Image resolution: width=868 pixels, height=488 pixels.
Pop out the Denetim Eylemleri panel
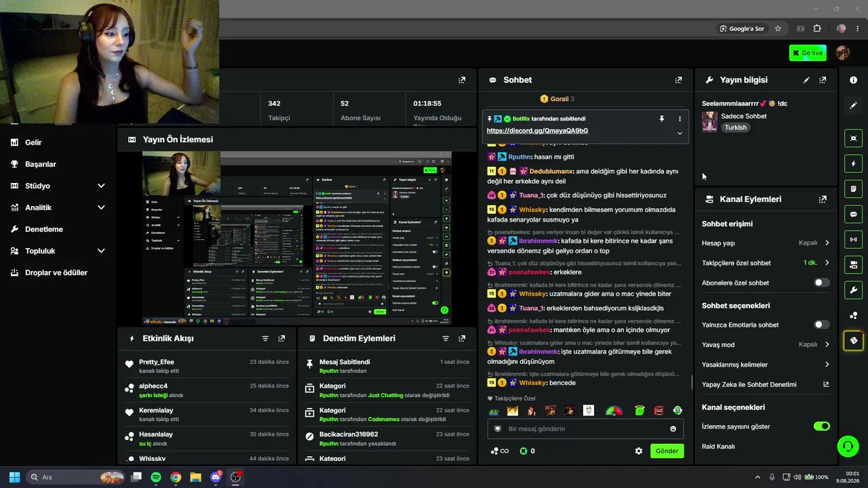point(462,338)
